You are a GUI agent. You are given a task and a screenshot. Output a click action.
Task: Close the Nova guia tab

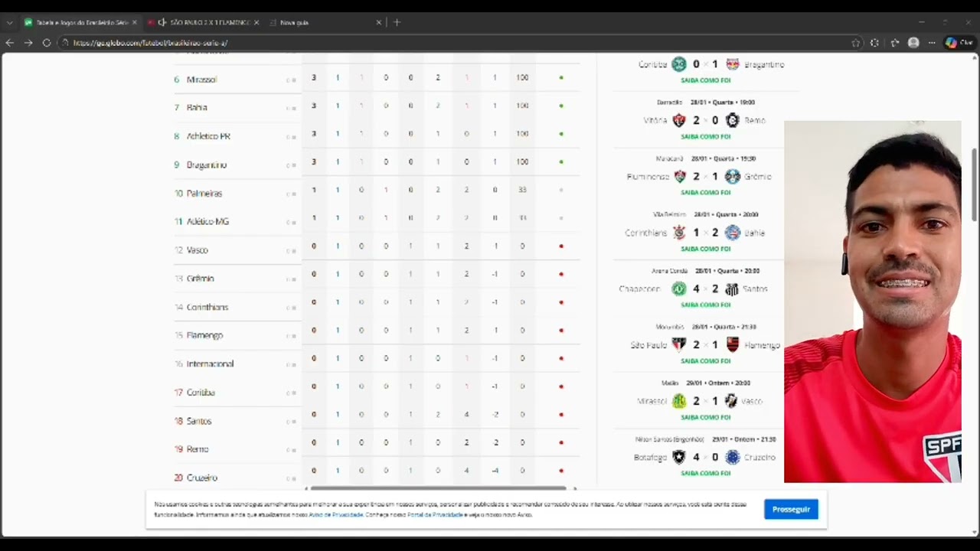(378, 22)
